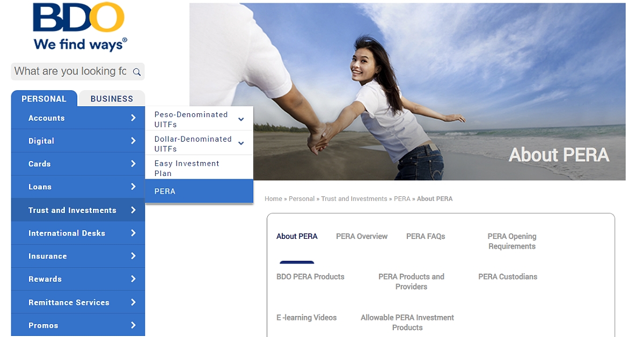
Task: Open the PERA FAQs tab
Action: (x=426, y=236)
